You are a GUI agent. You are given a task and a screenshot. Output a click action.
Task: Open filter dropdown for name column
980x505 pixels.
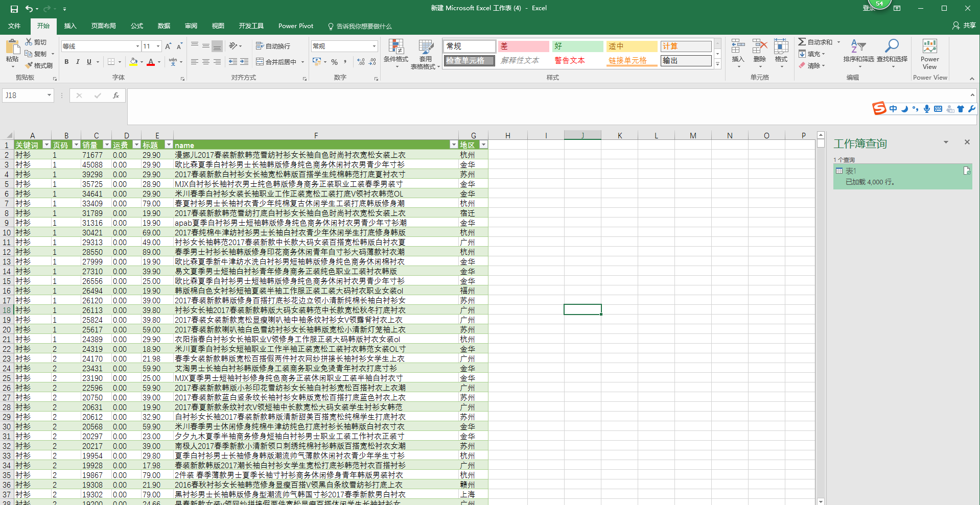[453, 145]
